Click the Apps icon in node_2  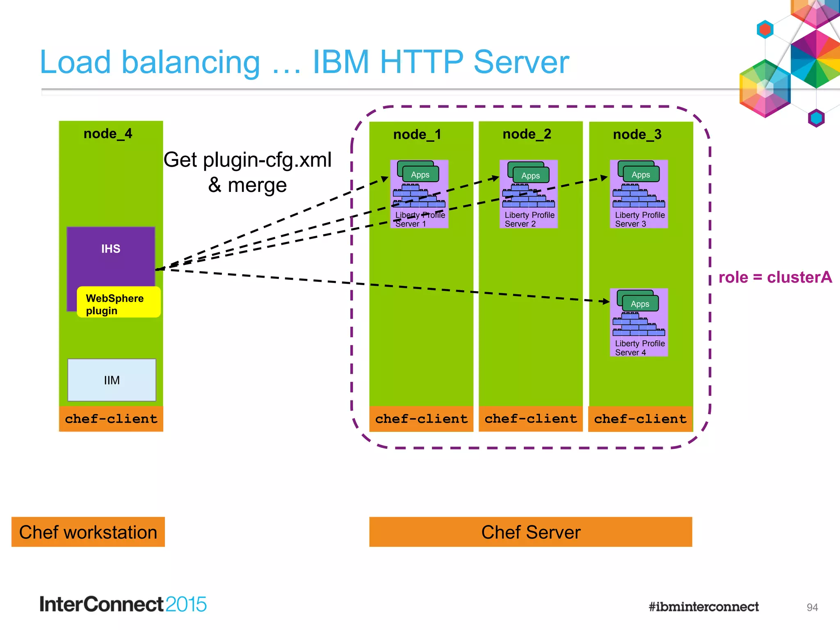pos(530,175)
